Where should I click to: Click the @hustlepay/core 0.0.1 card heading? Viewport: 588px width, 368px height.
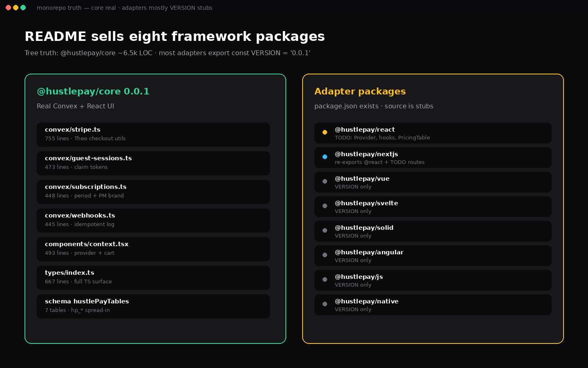pyautogui.click(x=93, y=91)
